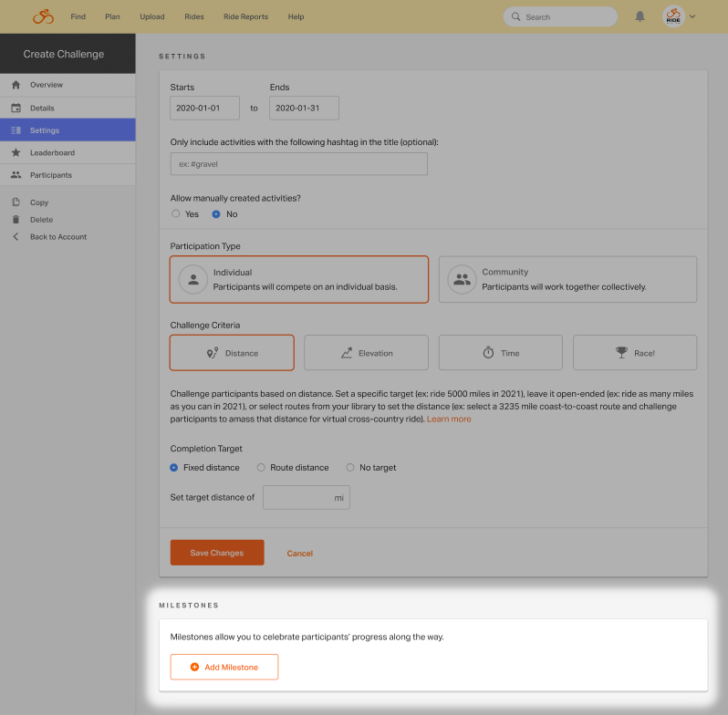
Task: Click the Participants people icon
Action: [16, 175]
